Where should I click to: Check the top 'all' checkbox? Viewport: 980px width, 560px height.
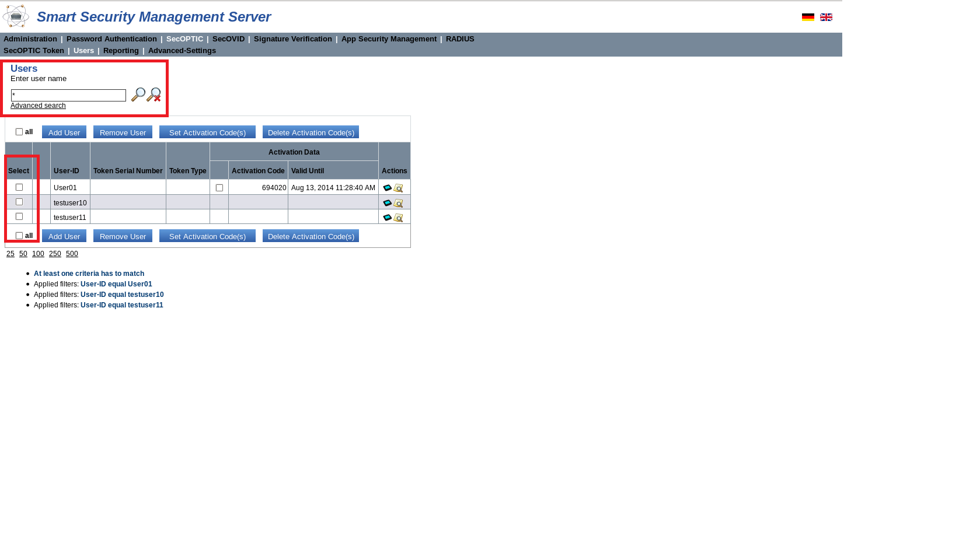coord(19,132)
